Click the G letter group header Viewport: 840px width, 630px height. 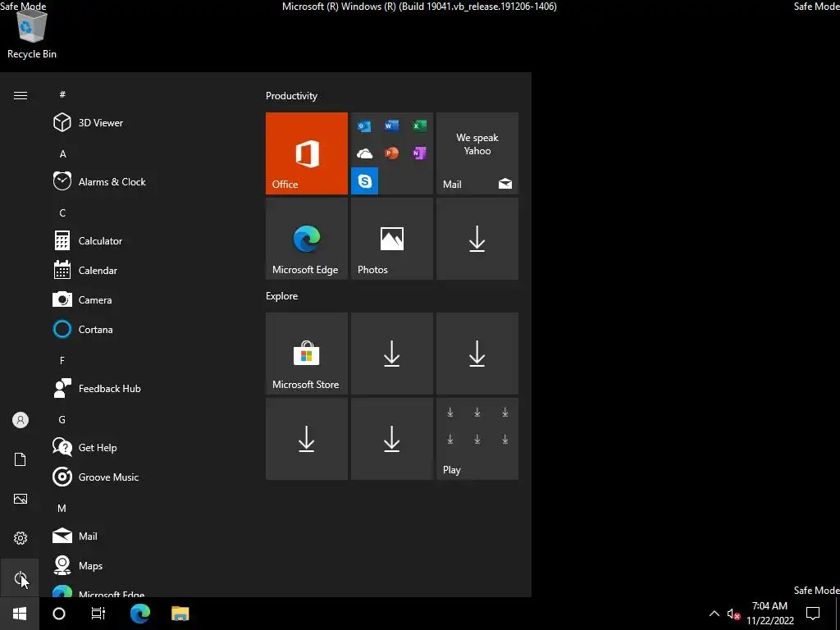[62, 419]
